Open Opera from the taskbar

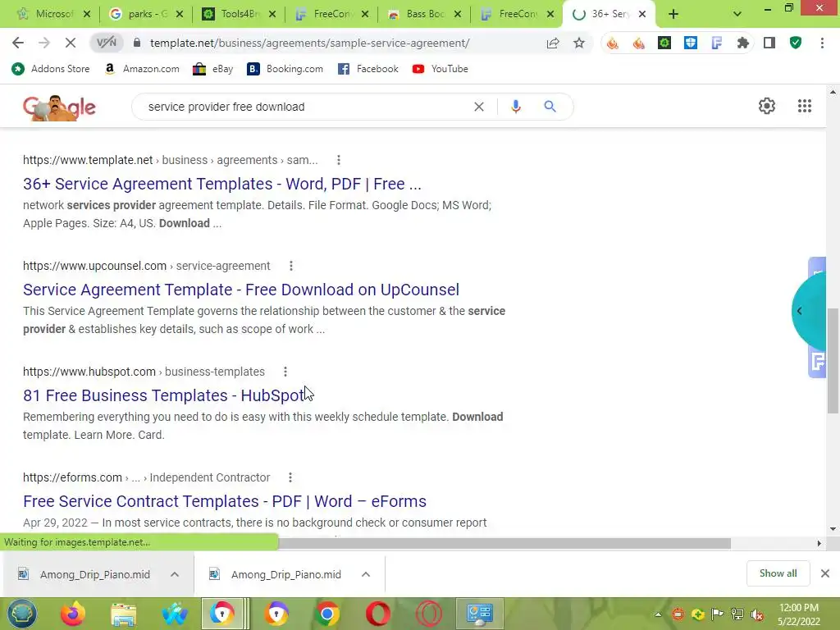pos(377,614)
